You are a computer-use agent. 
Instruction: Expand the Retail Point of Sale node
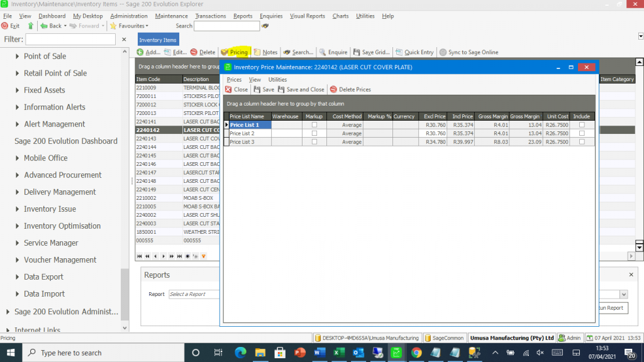pyautogui.click(x=17, y=73)
